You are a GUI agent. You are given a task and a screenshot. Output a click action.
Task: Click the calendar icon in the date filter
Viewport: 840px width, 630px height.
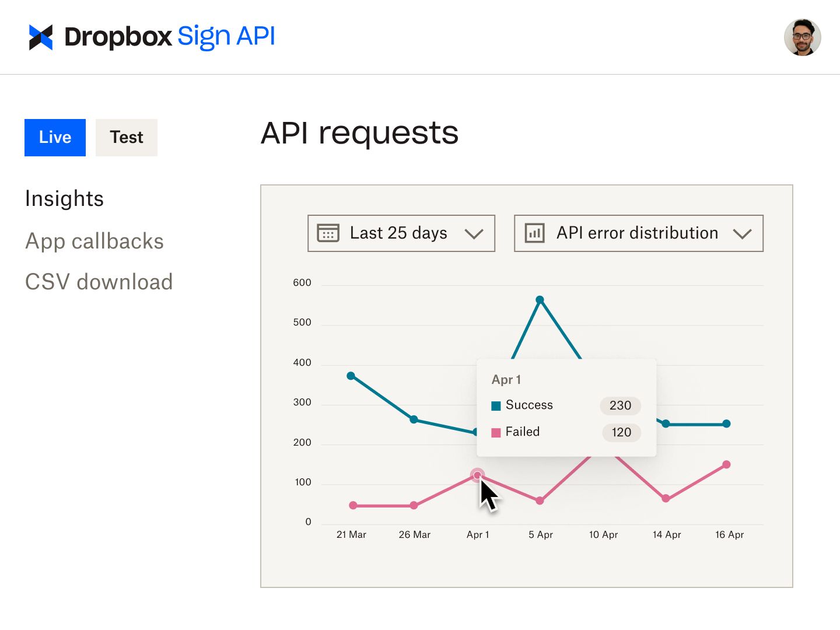pyautogui.click(x=328, y=233)
